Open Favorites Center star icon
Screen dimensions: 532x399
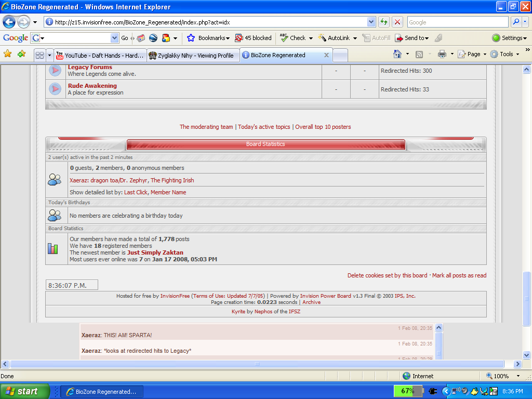click(7, 54)
